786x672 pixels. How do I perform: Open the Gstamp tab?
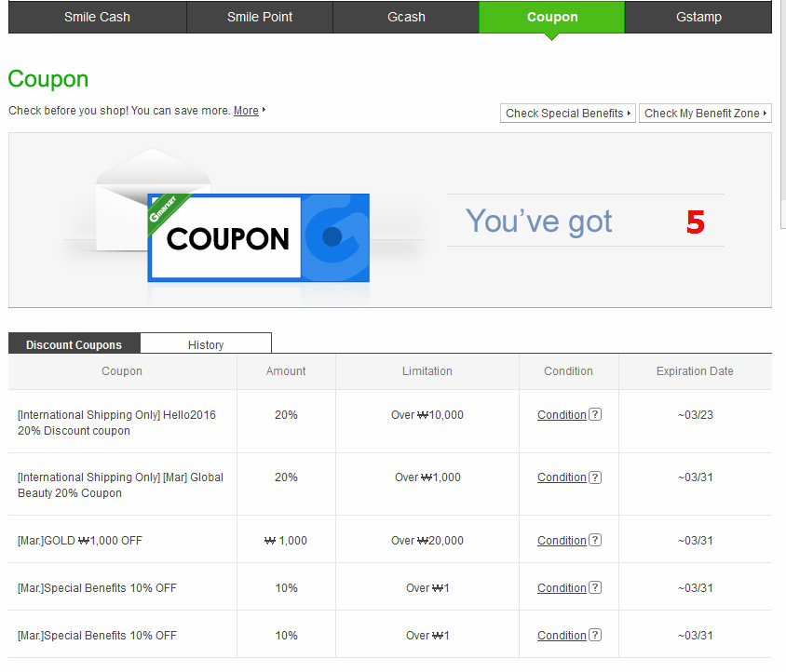[698, 16]
